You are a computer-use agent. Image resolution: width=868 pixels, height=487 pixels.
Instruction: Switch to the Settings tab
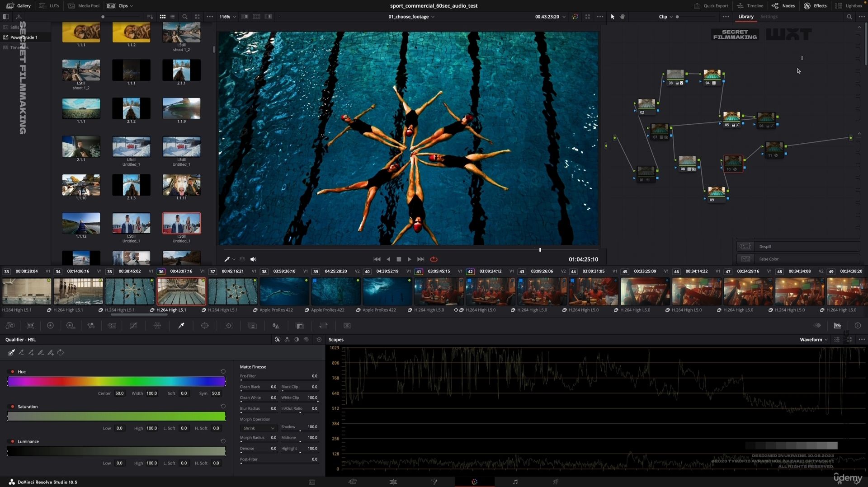click(769, 17)
